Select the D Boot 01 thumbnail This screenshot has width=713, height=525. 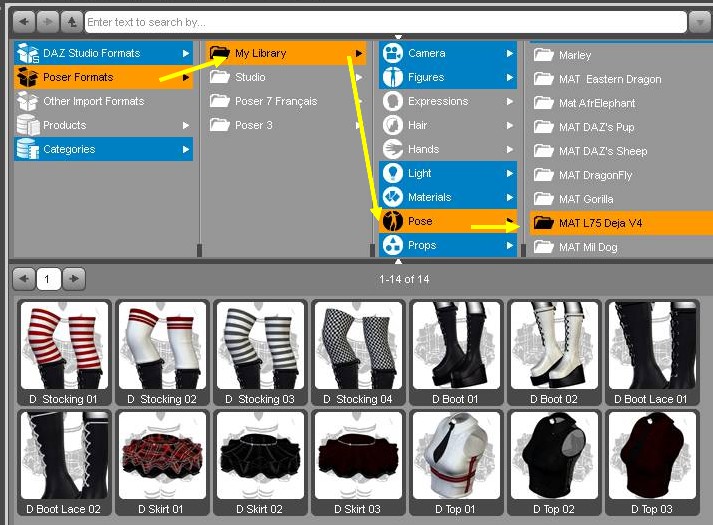pos(456,352)
